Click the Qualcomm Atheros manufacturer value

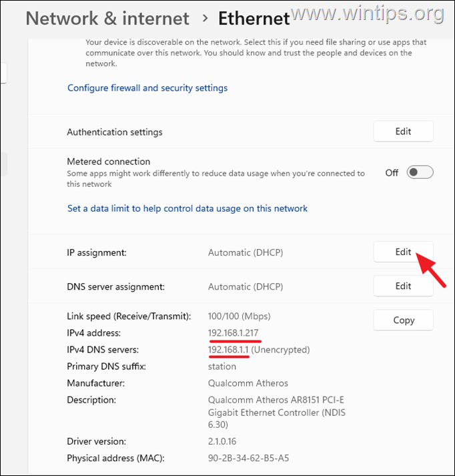248,383
